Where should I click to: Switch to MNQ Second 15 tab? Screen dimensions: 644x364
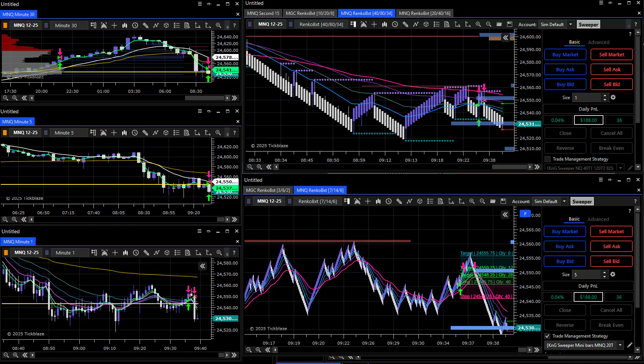(263, 13)
